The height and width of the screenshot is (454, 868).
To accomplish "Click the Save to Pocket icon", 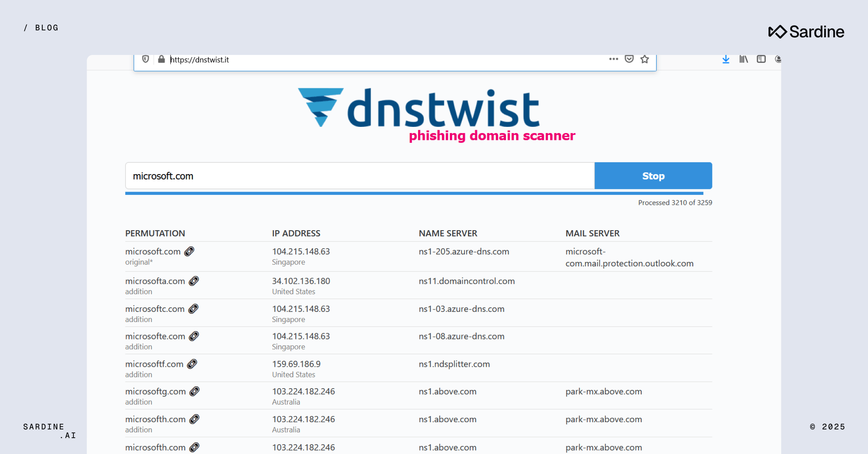I will 629,59.
